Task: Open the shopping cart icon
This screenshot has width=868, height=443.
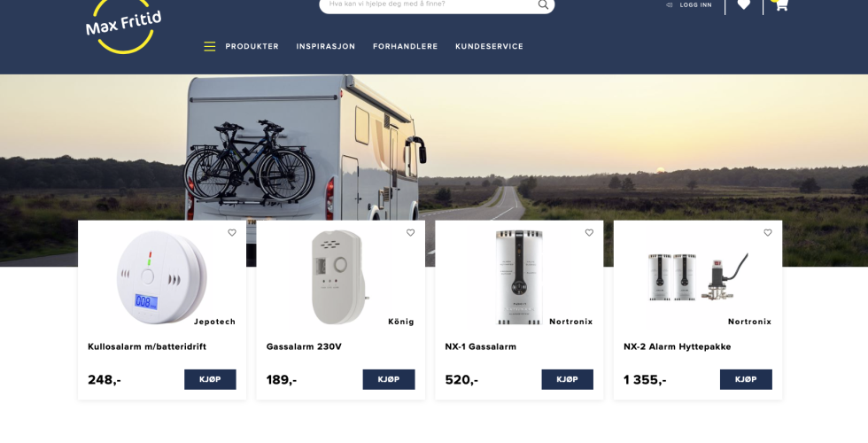Action: click(x=780, y=5)
